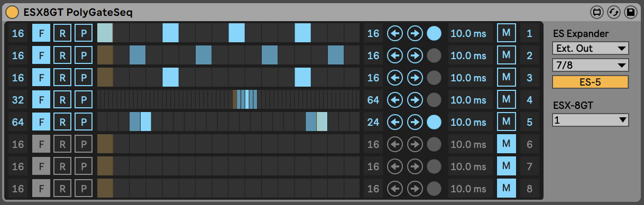Click the save preset disk icon

pyautogui.click(x=630, y=12)
